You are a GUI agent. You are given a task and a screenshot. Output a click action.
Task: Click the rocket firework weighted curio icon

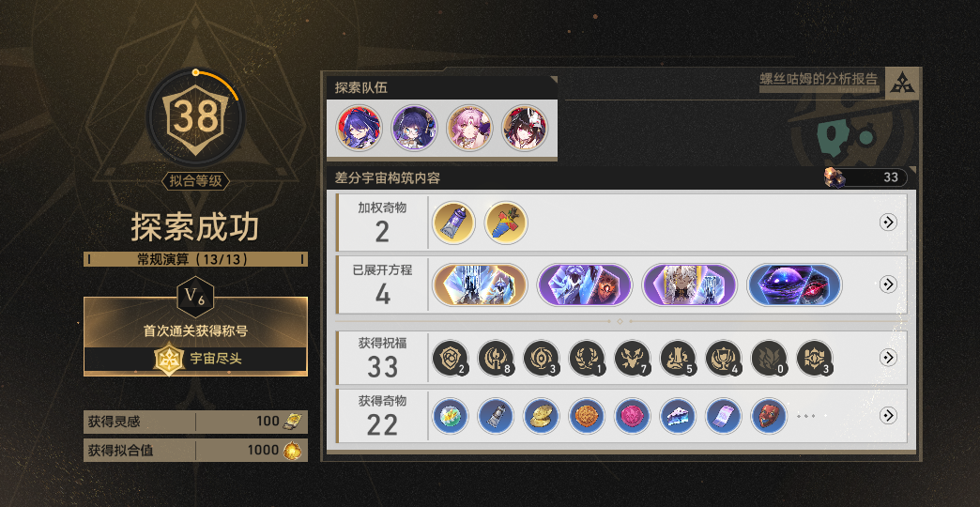tap(506, 223)
